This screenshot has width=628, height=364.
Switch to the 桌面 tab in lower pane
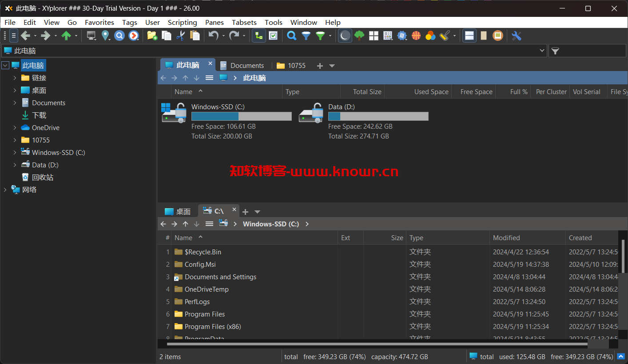pos(178,212)
